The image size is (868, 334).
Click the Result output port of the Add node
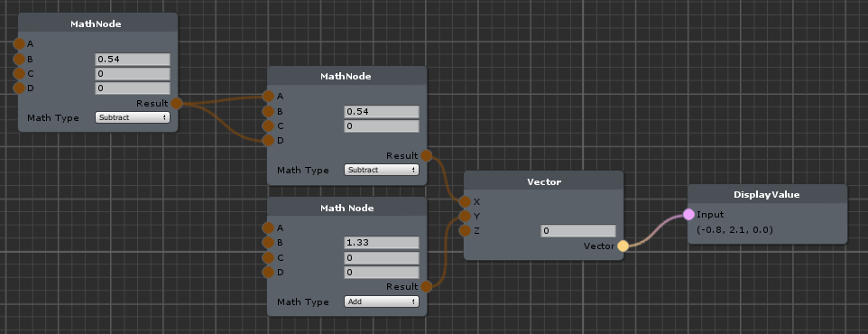pyautogui.click(x=426, y=286)
